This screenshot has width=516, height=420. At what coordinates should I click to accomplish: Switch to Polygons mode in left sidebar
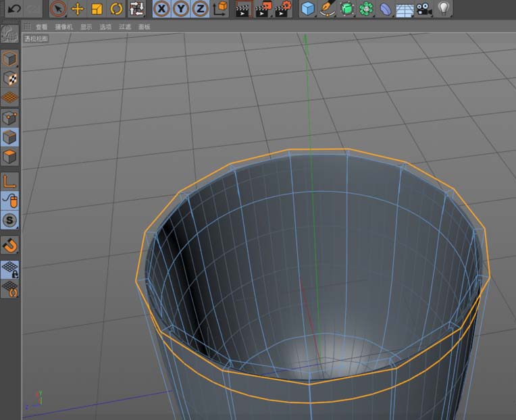[9, 157]
